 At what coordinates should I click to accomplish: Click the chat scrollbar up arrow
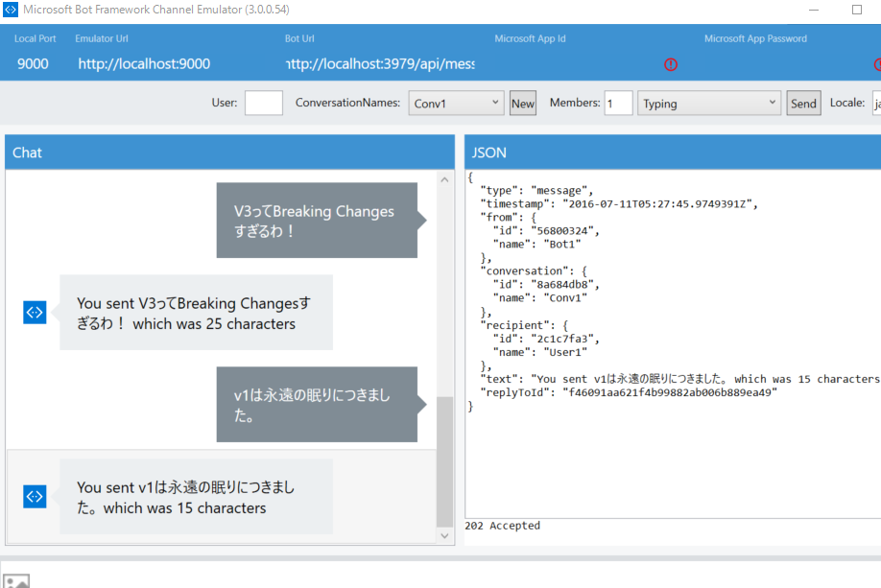point(444,179)
